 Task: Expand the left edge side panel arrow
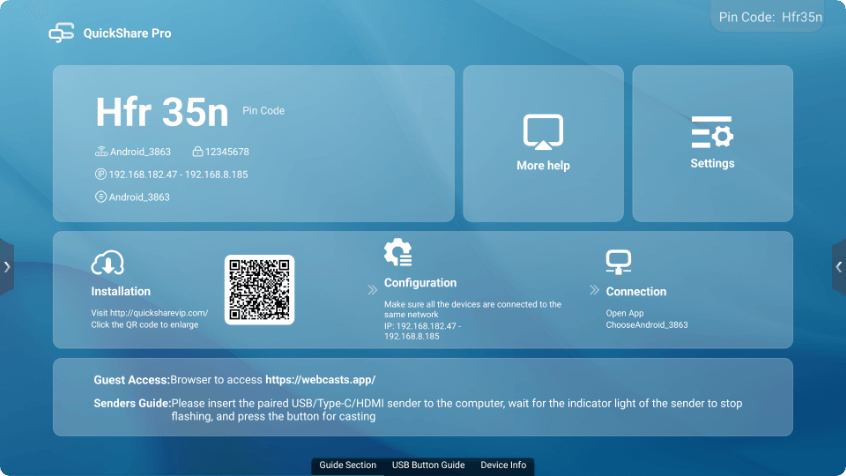click(6, 267)
